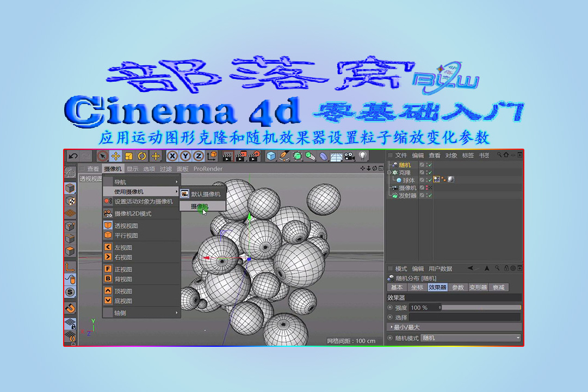
Task: Open the green subdivision generator icon
Action: 298,156
